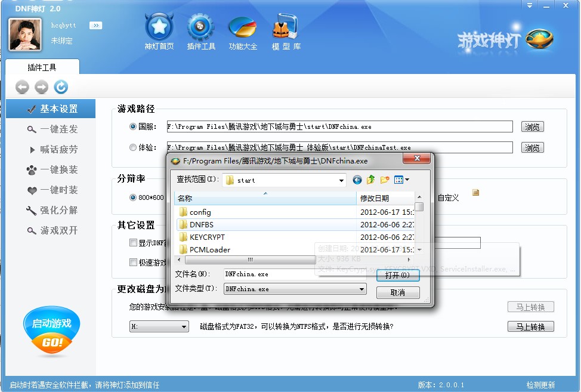Toggle the 极速游戏 checkbox
Image resolution: width=581 pixels, height=392 pixels.
(134, 263)
